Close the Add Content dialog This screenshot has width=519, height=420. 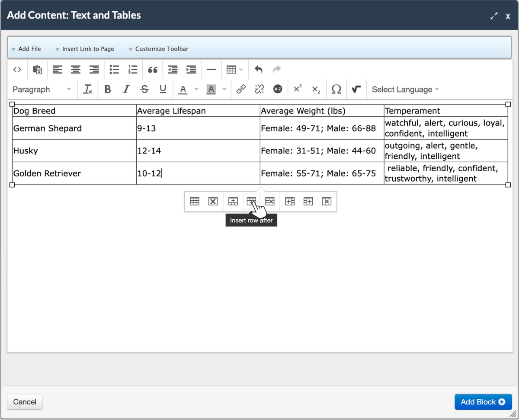tap(508, 16)
